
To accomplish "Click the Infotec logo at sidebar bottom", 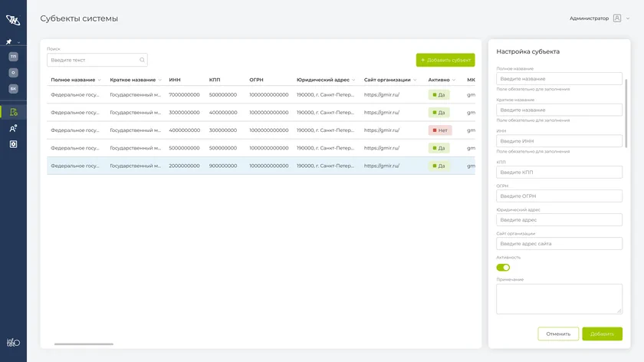I will (x=13, y=342).
